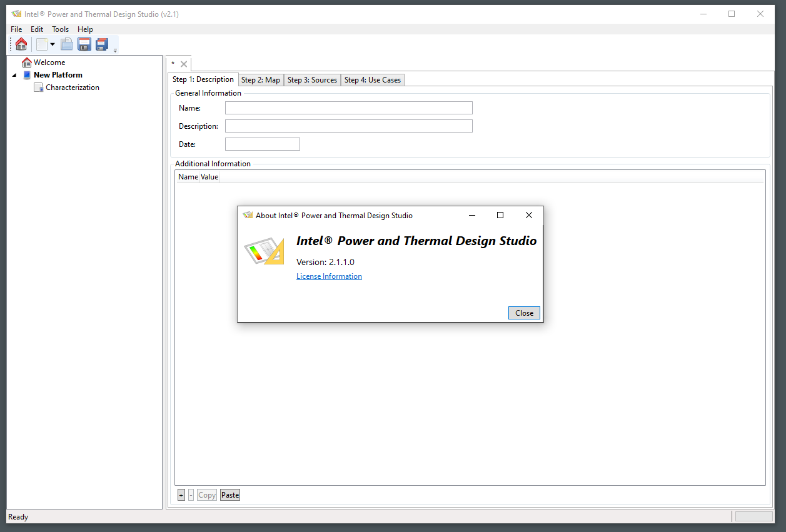The width and height of the screenshot is (786, 532).
Task: Click the About dialog title bar icon
Action: 248,215
